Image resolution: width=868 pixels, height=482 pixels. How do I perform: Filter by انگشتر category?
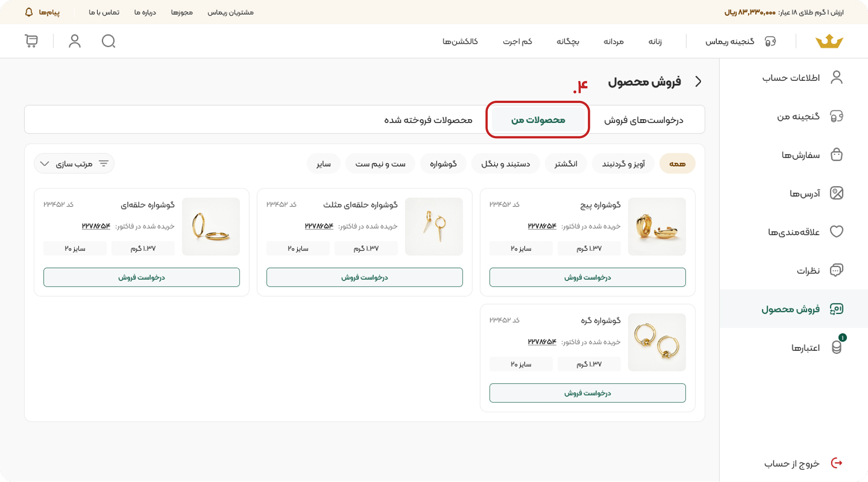[566, 164]
